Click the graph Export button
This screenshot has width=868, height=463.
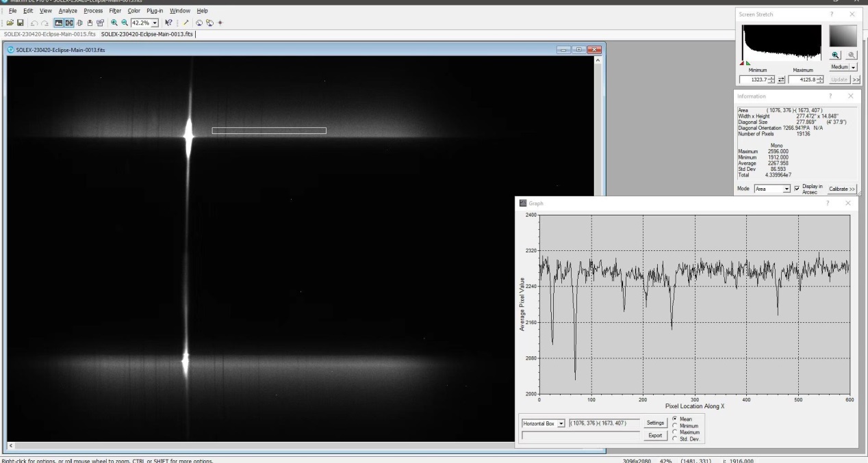pyautogui.click(x=655, y=435)
